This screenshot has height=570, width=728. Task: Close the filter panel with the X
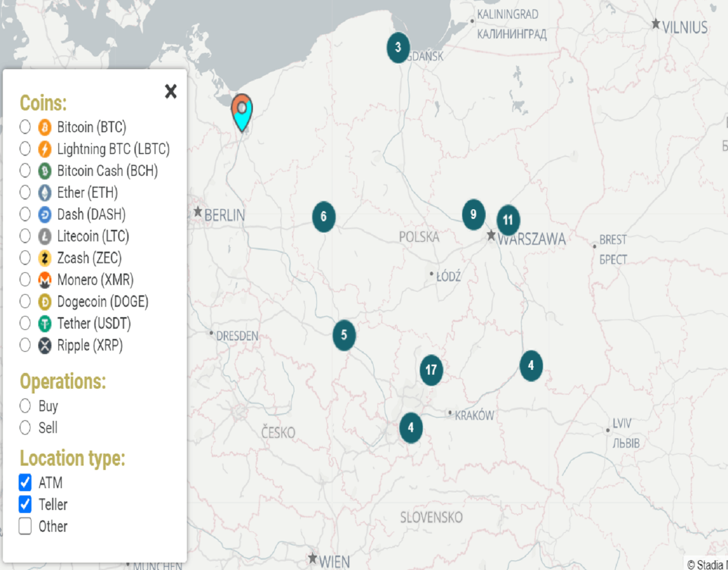coord(171,92)
